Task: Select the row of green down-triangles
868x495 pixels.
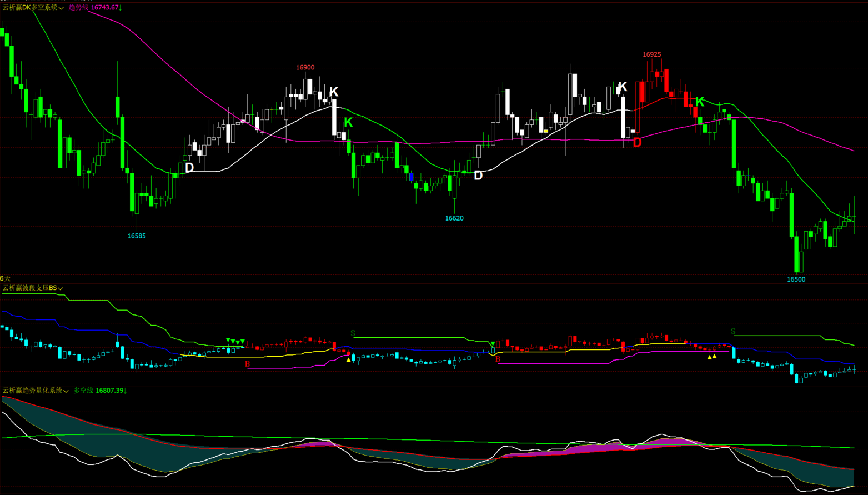Action: 235,341
